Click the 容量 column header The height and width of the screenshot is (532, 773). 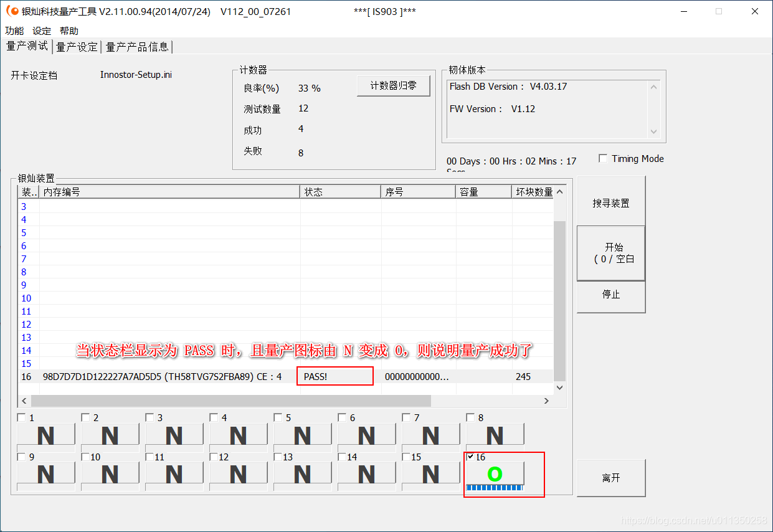tap(483, 192)
